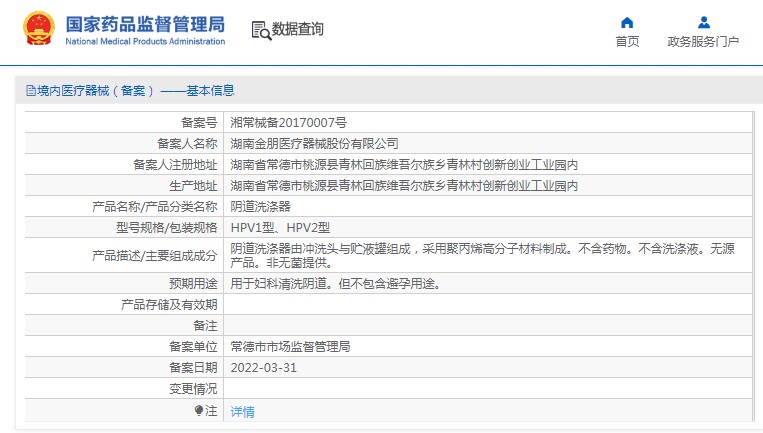The image size is (763, 433).
Task: Select the value 湘常械备20170007号
Action: [289, 123]
